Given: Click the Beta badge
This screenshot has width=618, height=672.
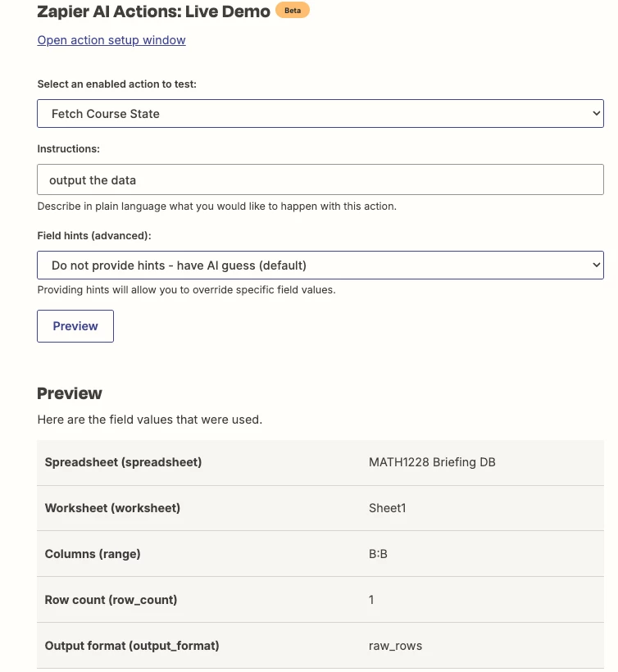Looking at the screenshot, I should click(x=293, y=11).
